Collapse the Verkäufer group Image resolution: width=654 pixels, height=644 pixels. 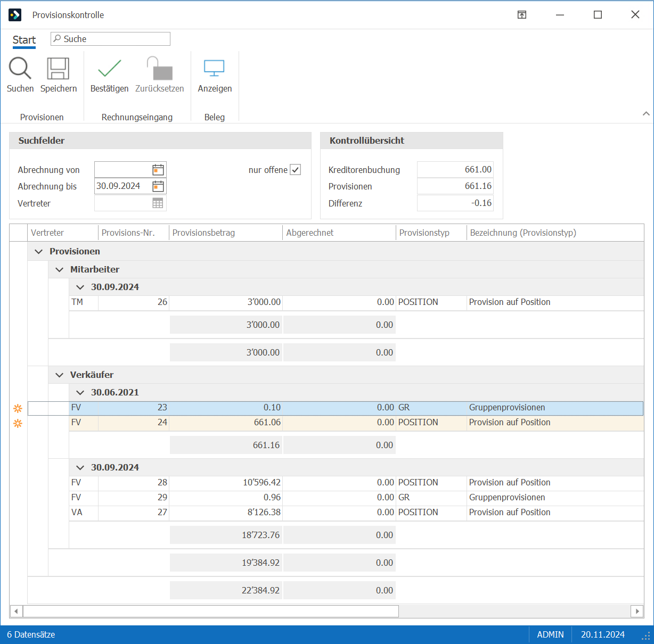pos(59,375)
